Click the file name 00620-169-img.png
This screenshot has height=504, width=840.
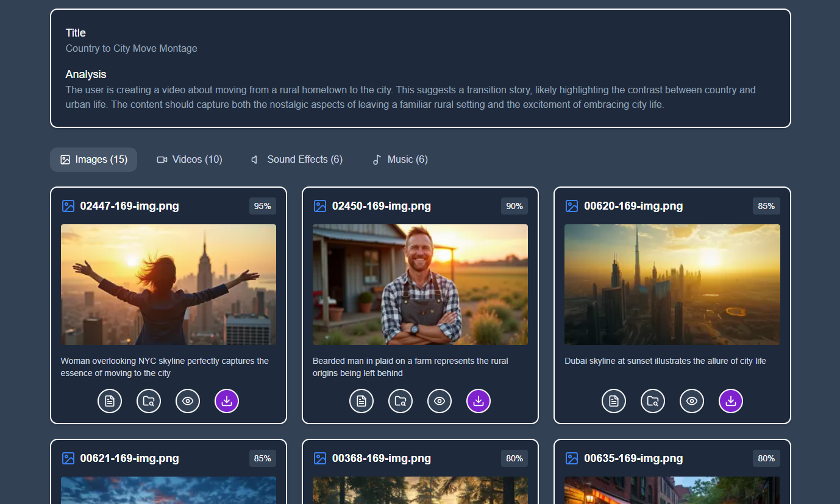pos(633,206)
